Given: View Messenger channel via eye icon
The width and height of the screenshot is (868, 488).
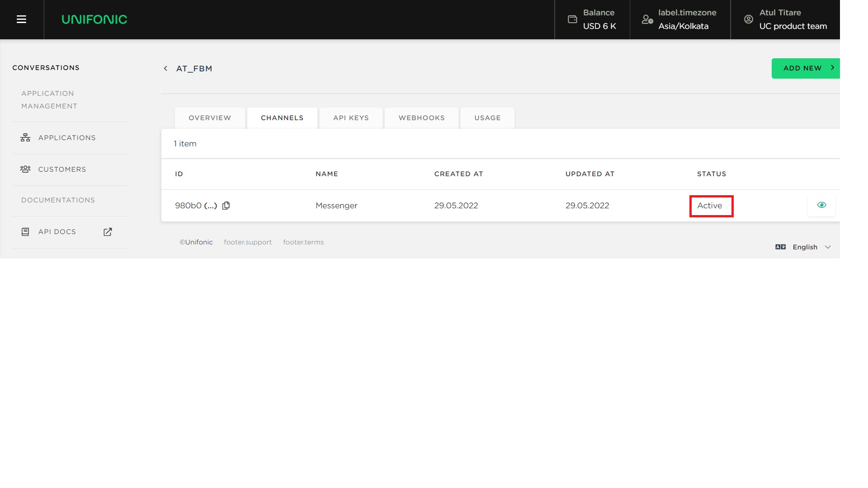Looking at the screenshot, I should [x=821, y=205].
